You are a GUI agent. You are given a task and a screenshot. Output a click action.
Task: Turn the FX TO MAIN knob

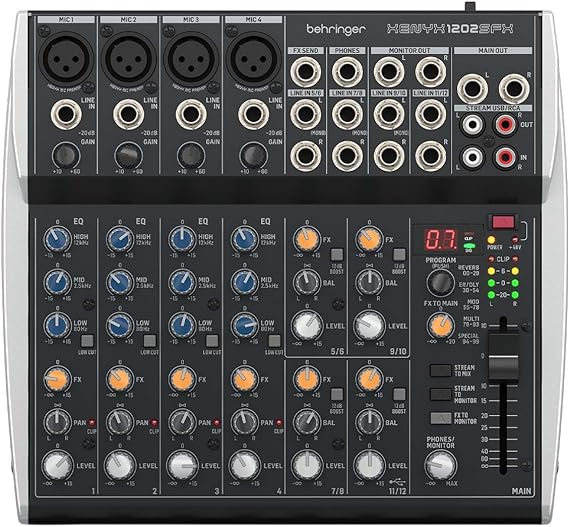pos(441,326)
